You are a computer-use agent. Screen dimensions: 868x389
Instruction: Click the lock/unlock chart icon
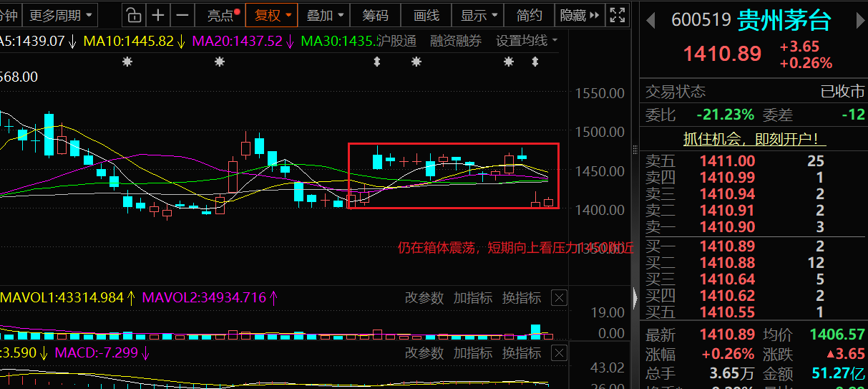pos(134,14)
